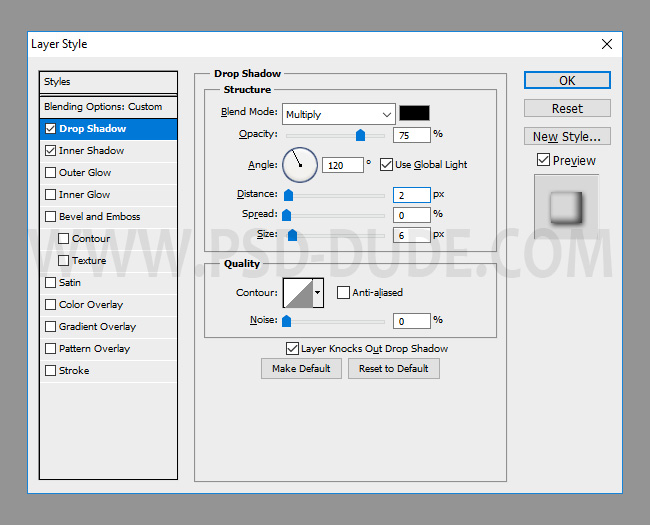
Task: Toggle the Preview checkbox
Action: tap(543, 160)
